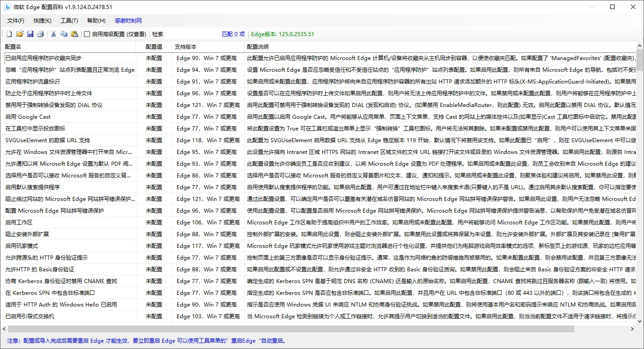Click the Paste clipboard icon

(x=75, y=34)
